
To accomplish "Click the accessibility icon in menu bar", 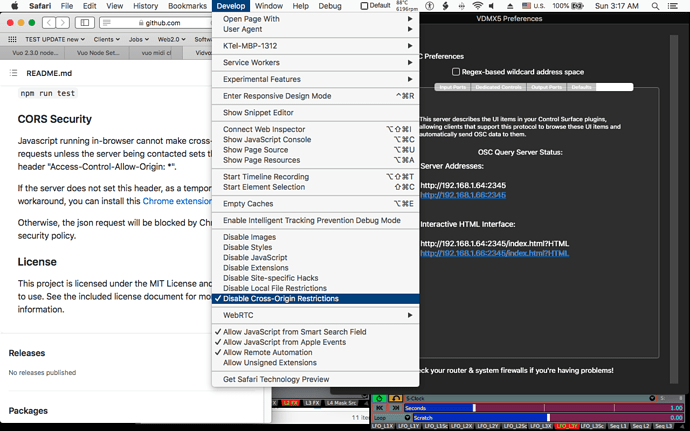I will pyautogui.click(x=430, y=6).
